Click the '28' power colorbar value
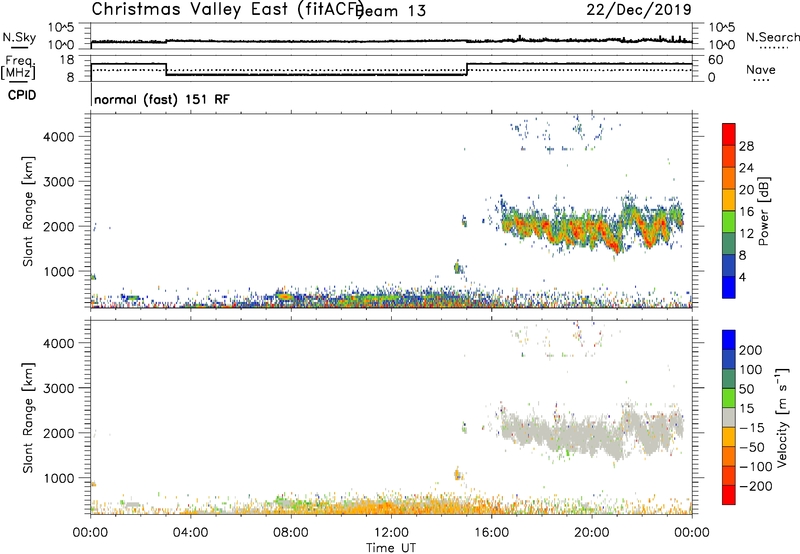Image resolution: width=800 pixels, height=554 pixels. pyautogui.click(x=746, y=146)
